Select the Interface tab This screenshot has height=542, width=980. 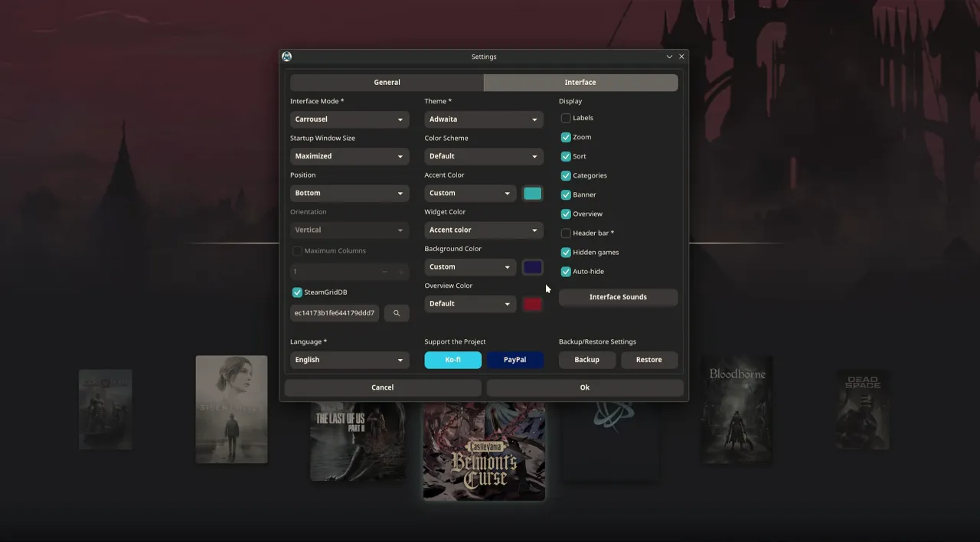click(x=580, y=82)
